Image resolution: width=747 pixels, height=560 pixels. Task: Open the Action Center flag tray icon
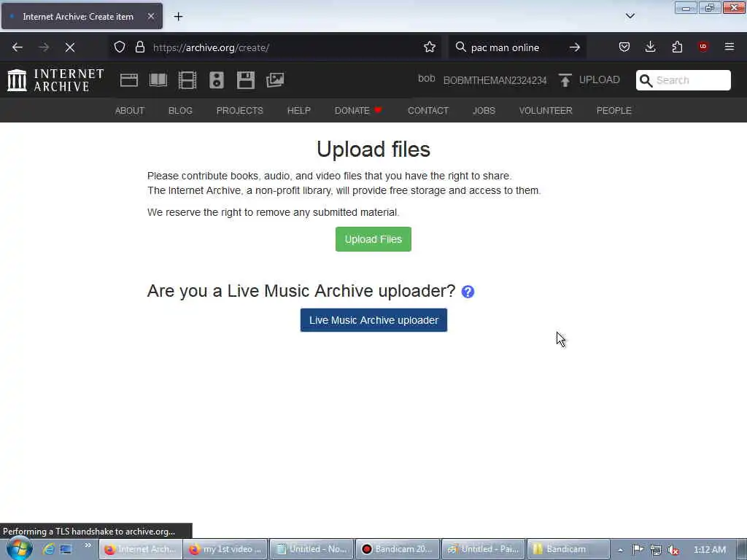pos(638,550)
